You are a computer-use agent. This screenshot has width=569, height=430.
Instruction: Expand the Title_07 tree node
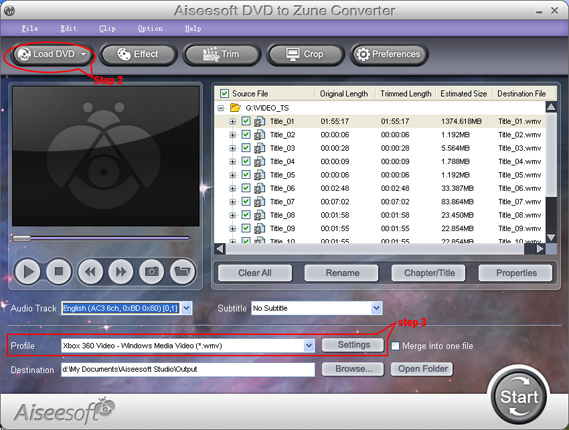coord(232,202)
